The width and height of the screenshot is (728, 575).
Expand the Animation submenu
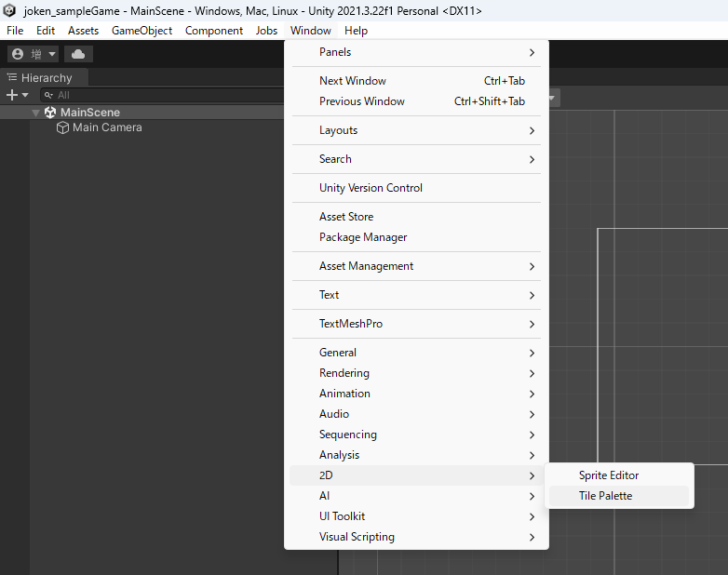pyautogui.click(x=416, y=394)
